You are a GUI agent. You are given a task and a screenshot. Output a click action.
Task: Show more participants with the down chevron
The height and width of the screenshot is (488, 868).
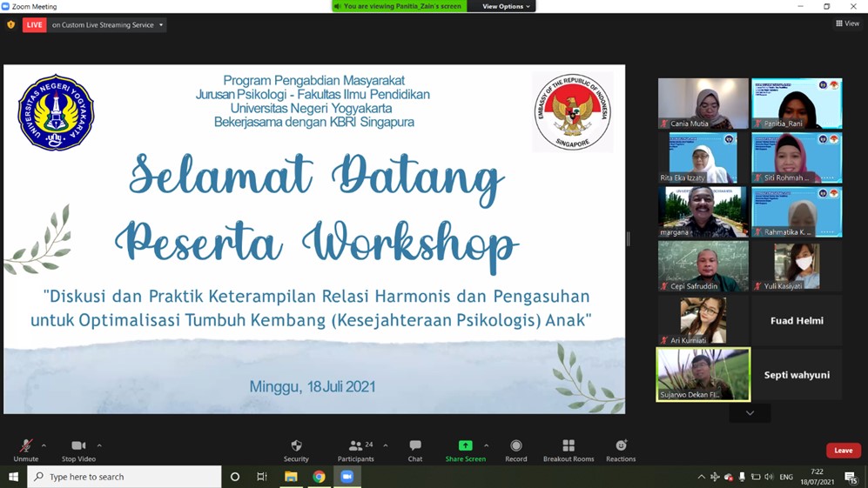[750, 413]
